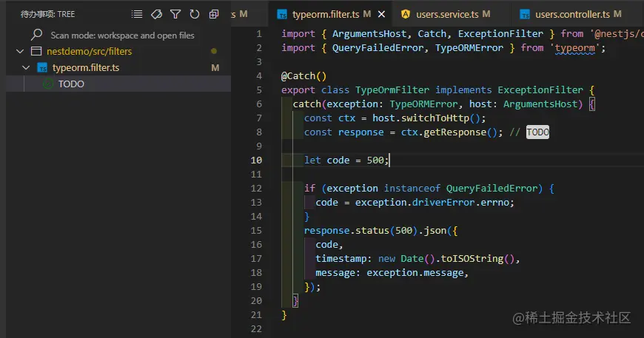Viewport: 644px width, 338px height.
Task: Click TypeOrmFilter class name
Action: coord(392,89)
